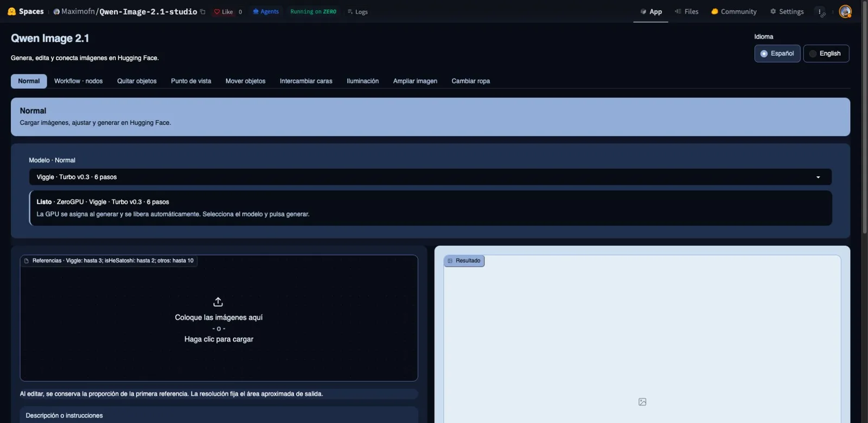Viewport: 868px width, 423px height.
Task: Click the Qwen Image 2.1 heading
Action: tap(50, 38)
